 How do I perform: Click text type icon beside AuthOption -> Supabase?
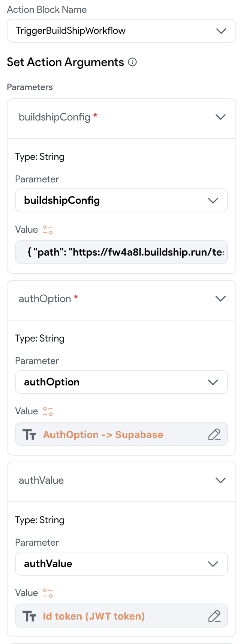click(x=29, y=435)
